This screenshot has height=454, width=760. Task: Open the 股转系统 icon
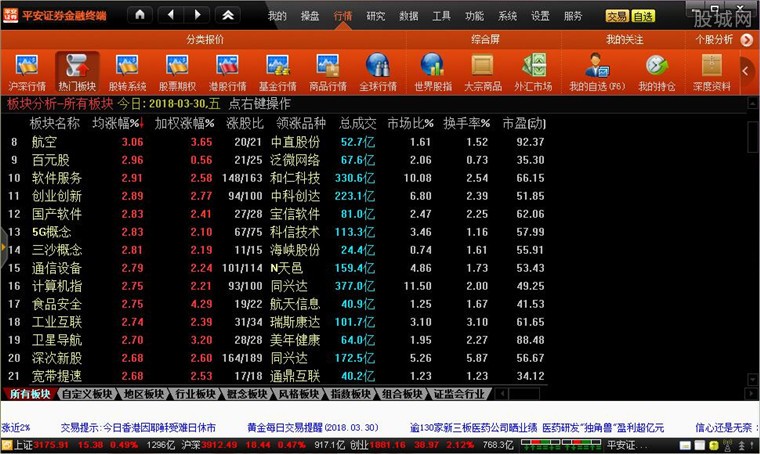click(127, 73)
